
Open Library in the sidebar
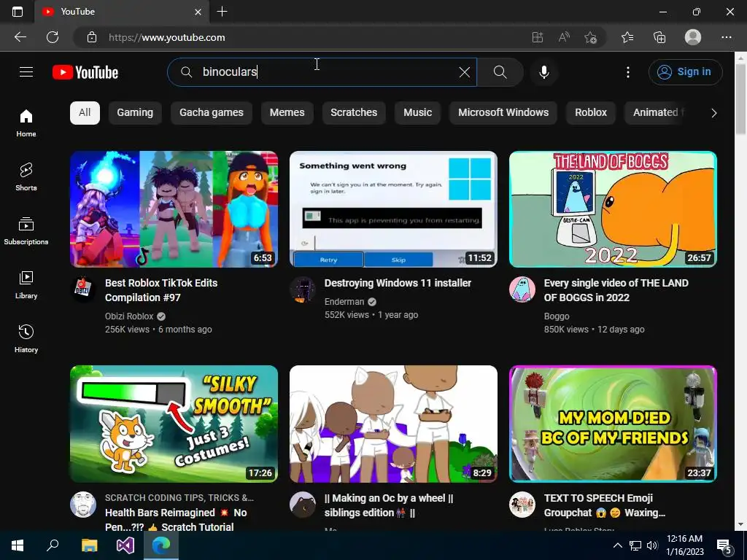26,285
